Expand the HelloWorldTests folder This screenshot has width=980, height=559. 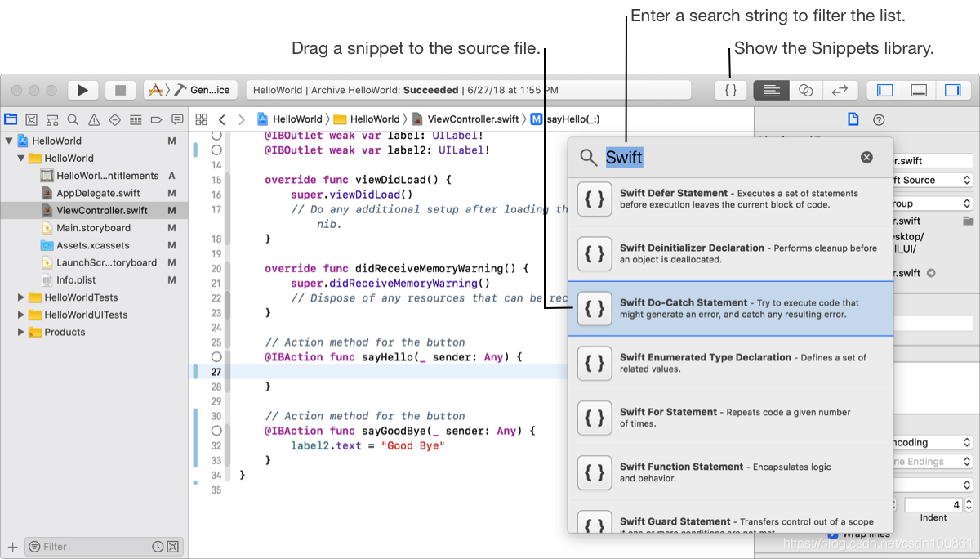coord(20,297)
